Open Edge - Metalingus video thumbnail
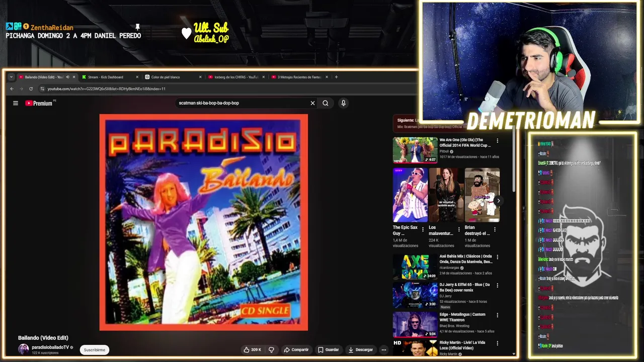This screenshot has height=362, width=644. [415, 324]
